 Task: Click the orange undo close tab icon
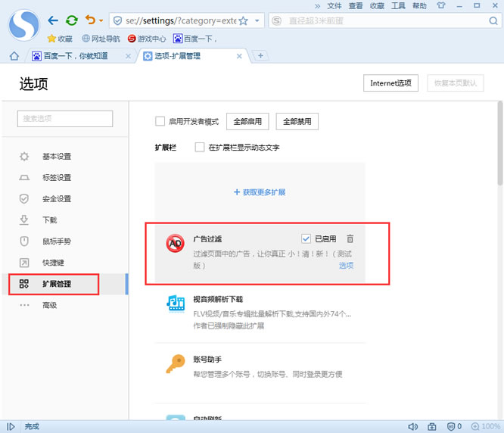[x=90, y=20]
